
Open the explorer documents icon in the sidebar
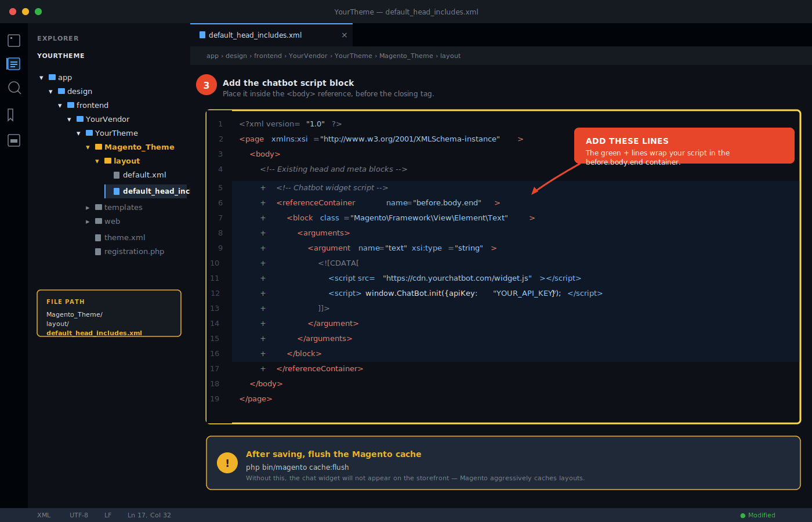click(14, 64)
